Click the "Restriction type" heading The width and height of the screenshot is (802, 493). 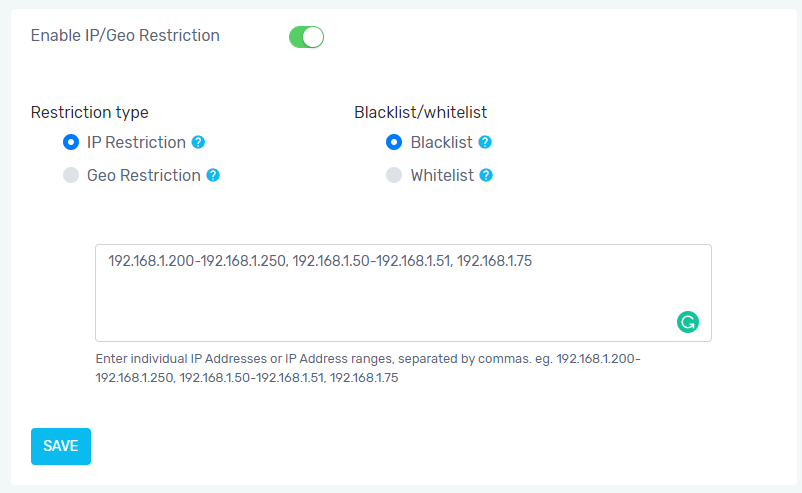coord(90,113)
